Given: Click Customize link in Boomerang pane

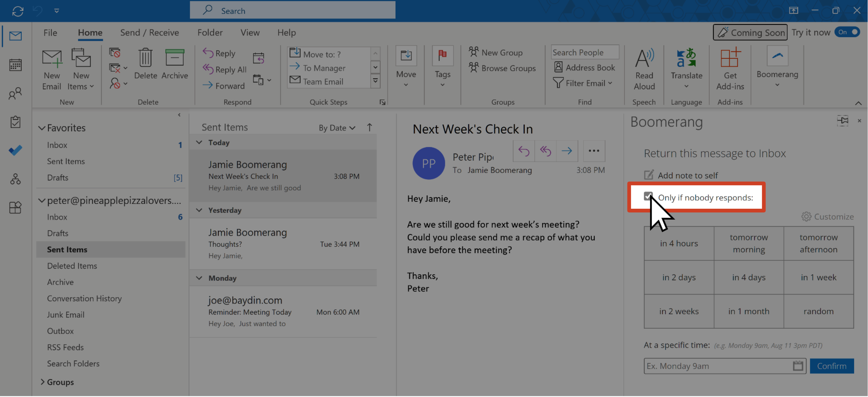Looking at the screenshot, I should click(827, 217).
